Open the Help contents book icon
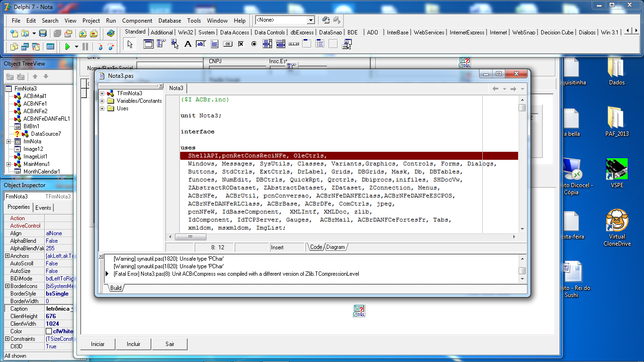The width and height of the screenshot is (644, 362). click(x=111, y=33)
